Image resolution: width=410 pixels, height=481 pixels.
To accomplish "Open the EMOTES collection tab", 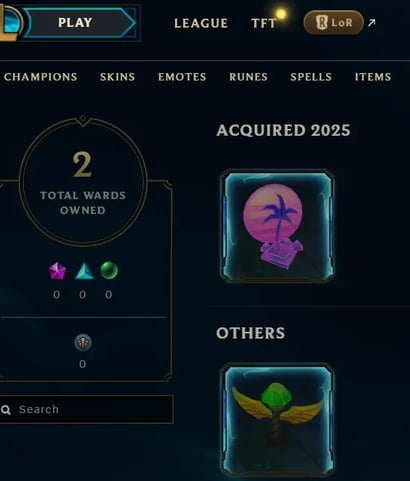I will (182, 77).
